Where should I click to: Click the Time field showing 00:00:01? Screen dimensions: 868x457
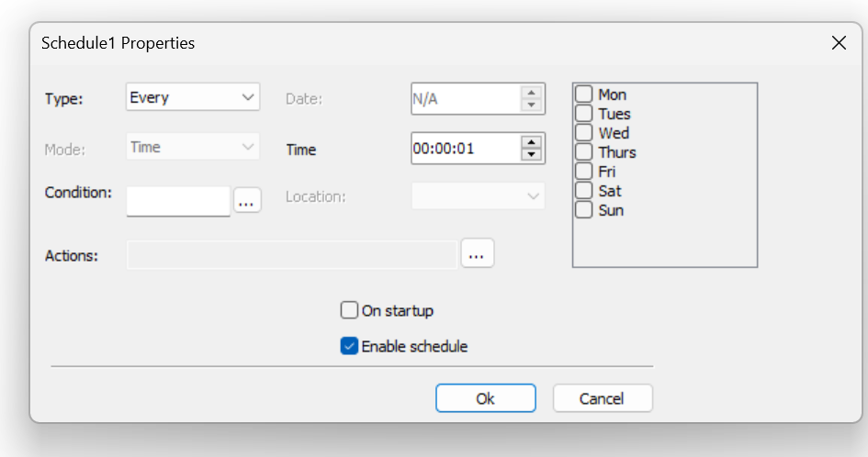coord(465,149)
